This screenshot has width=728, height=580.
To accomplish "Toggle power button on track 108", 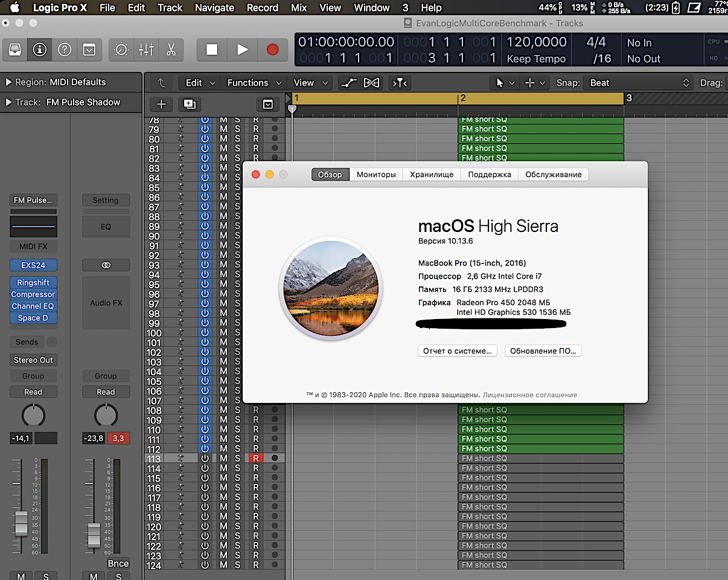I will point(205,410).
